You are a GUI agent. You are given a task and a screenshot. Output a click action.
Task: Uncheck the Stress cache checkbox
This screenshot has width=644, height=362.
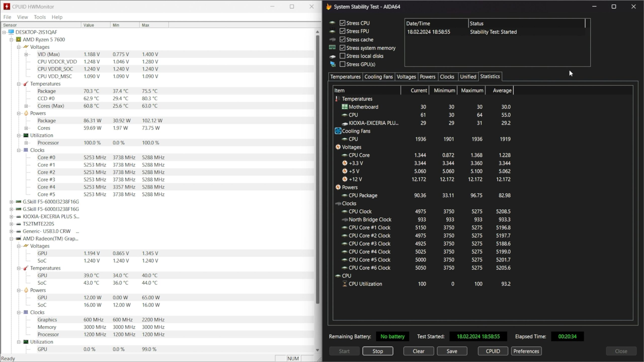pos(342,39)
